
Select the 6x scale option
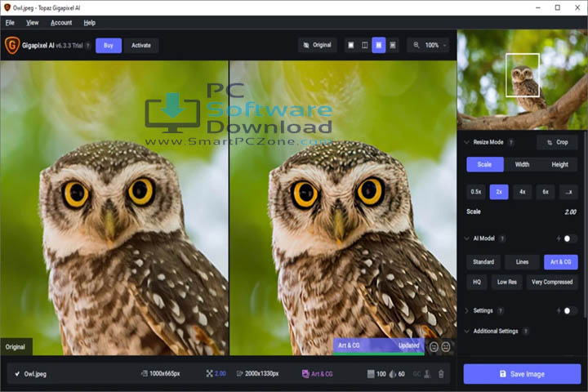(546, 192)
